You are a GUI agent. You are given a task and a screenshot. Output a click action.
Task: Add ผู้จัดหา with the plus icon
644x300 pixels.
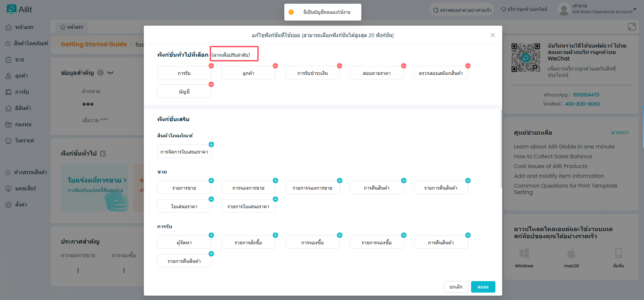(211, 235)
